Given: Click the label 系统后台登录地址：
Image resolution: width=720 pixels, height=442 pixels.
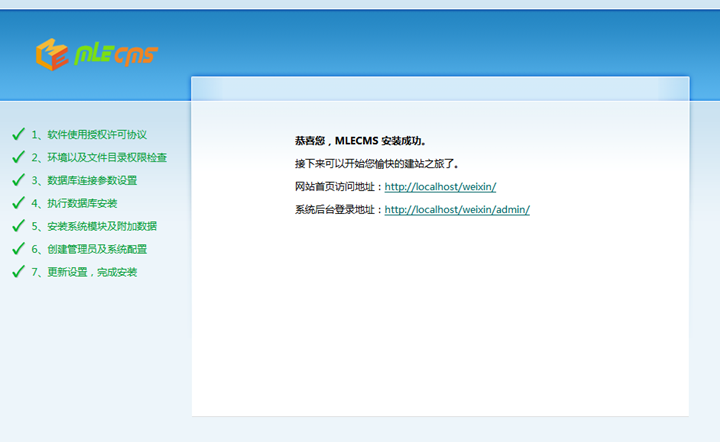Looking at the screenshot, I should 339,210.
